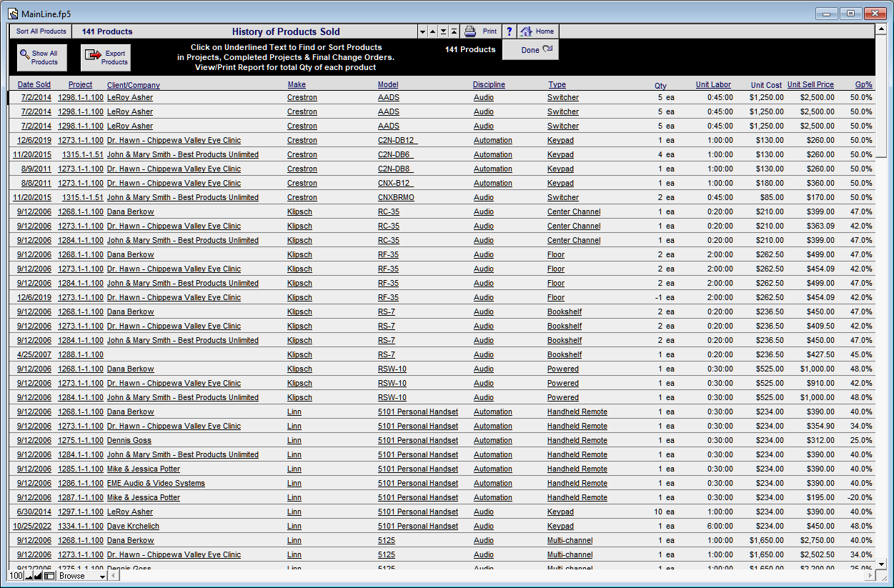Open help with the question mark icon
The image size is (894, 588).
[x=509, y=31]
